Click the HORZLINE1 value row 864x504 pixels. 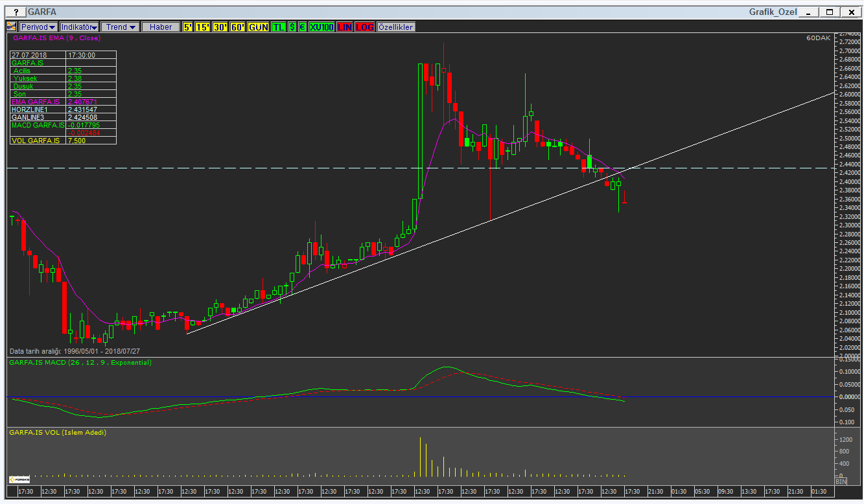tap(63, 109)
